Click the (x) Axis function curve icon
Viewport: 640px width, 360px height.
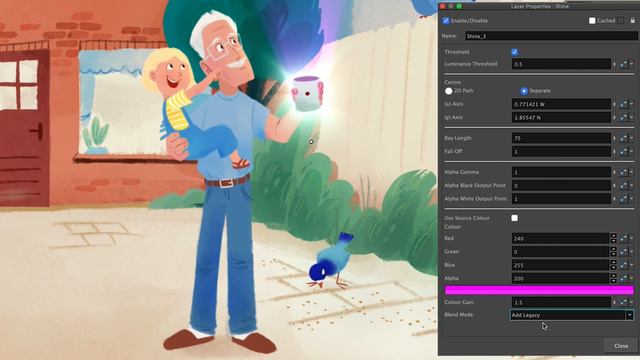point(623,104)
